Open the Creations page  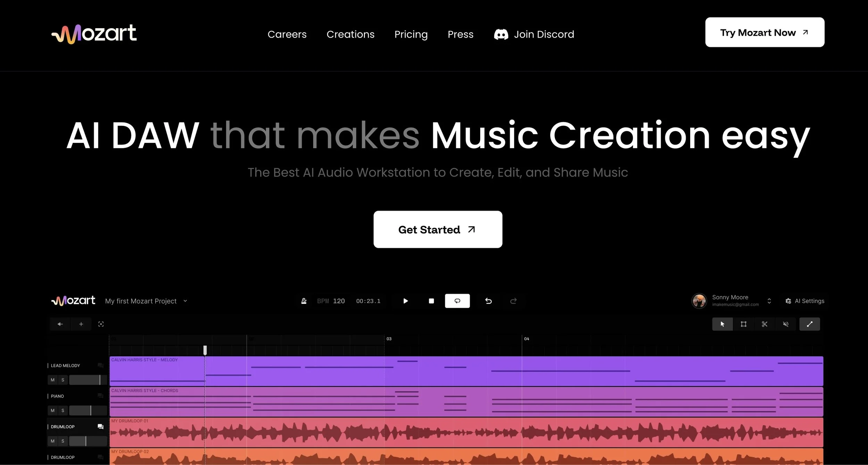tap(350, 34)
